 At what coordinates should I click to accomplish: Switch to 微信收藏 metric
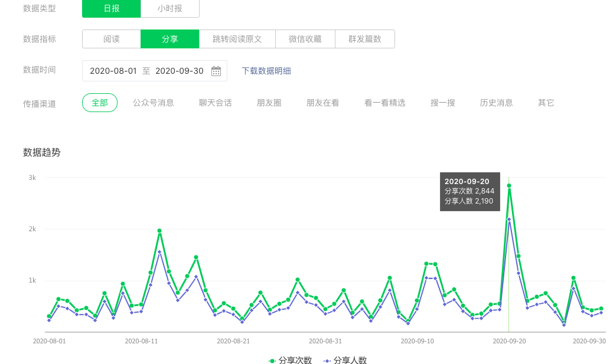pos(305,39)
